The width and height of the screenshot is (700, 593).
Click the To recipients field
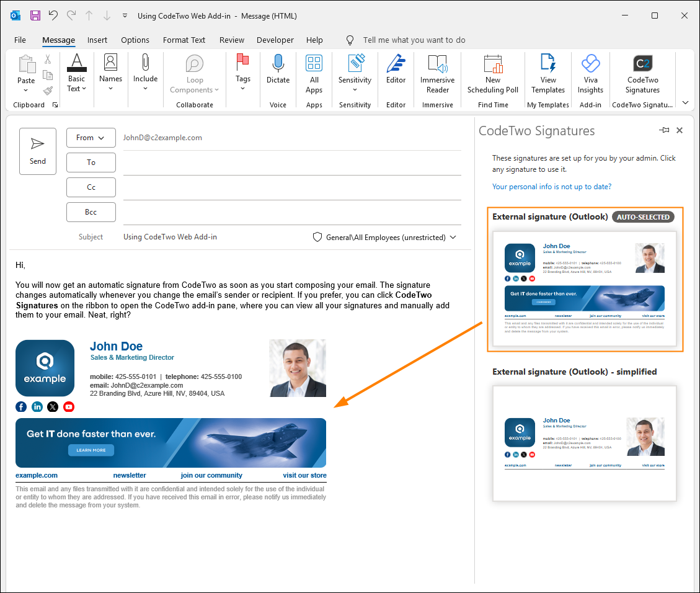(x=292, y=163)
